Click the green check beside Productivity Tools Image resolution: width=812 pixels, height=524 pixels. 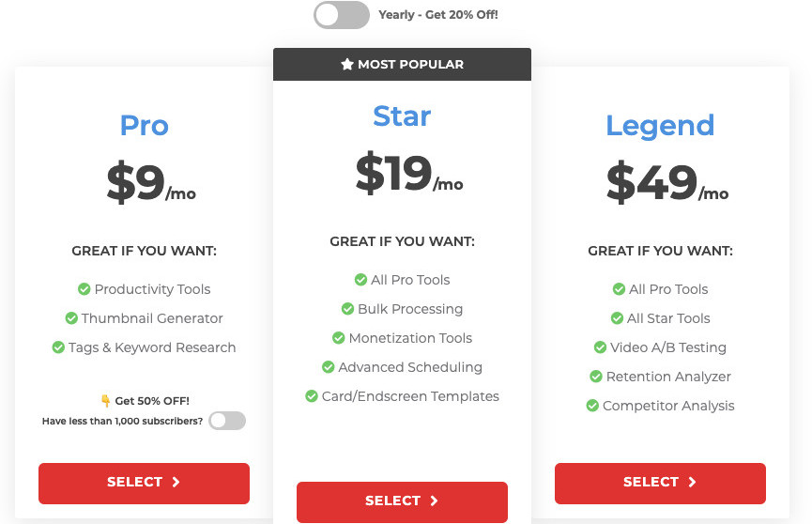pos(84,288)
